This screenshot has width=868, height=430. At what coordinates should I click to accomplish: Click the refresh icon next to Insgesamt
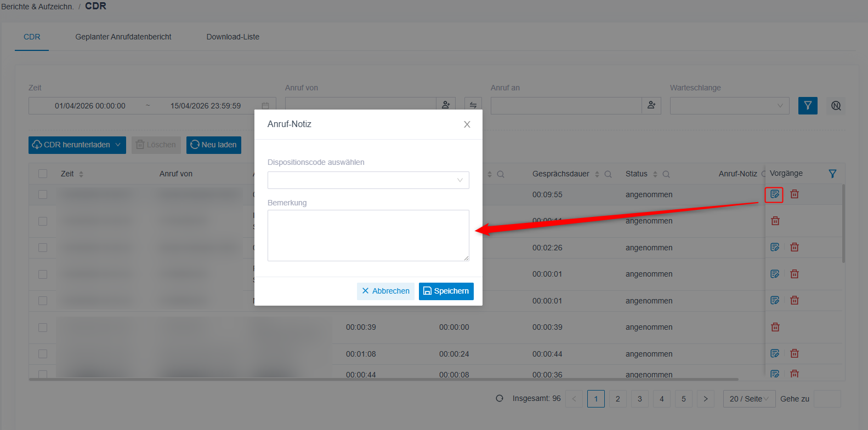click(x=500, y=398)
